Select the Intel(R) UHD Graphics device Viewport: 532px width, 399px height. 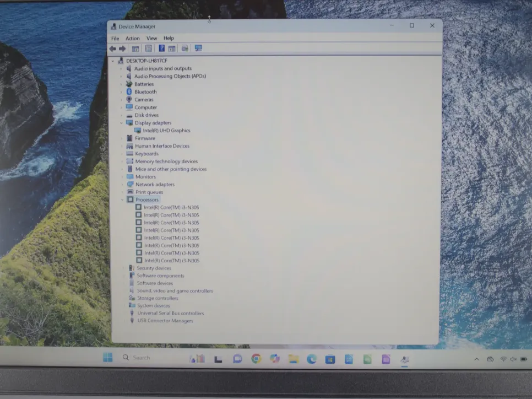coord(166,131)
